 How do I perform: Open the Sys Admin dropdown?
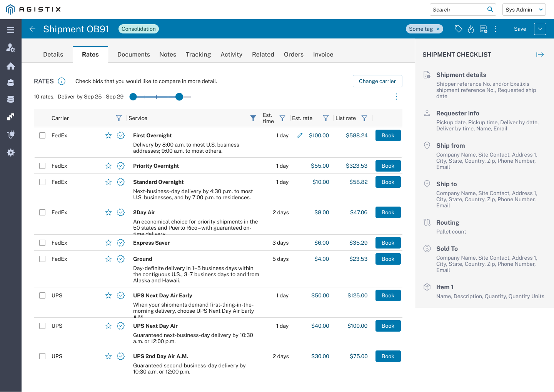[524, 10]
